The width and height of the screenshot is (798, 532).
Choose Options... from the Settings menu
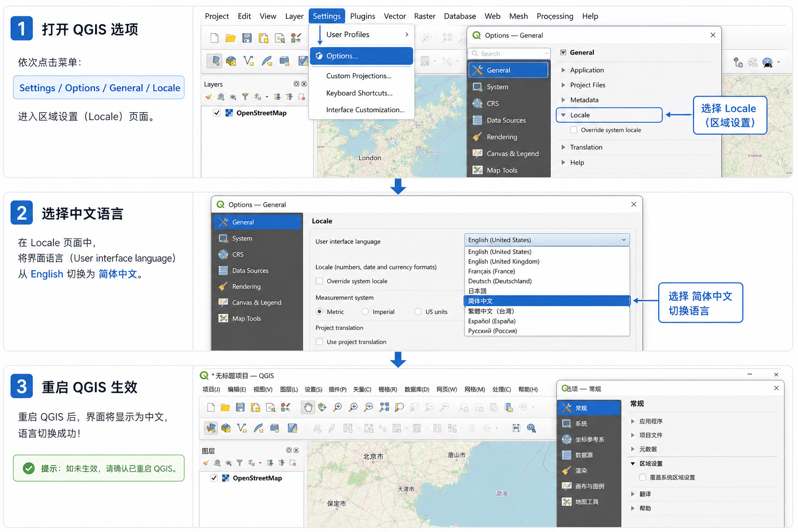click(x=362, y=56)
